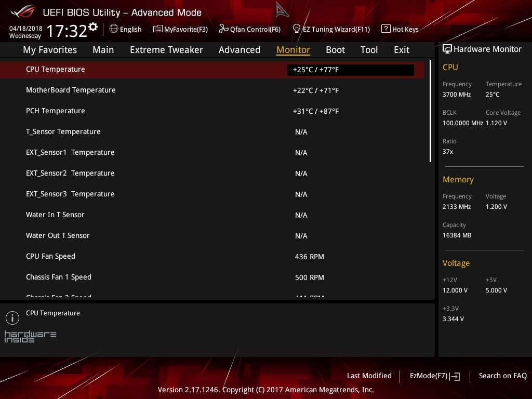Select the Exit menu tab
The image size is (532, 399).
coord(401,50)
